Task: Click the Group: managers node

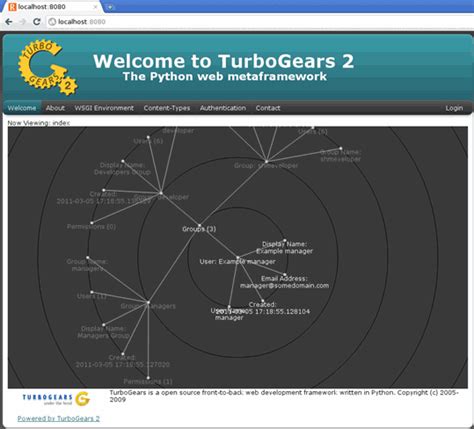Action: pyautogui.click(x=148, y=306)
